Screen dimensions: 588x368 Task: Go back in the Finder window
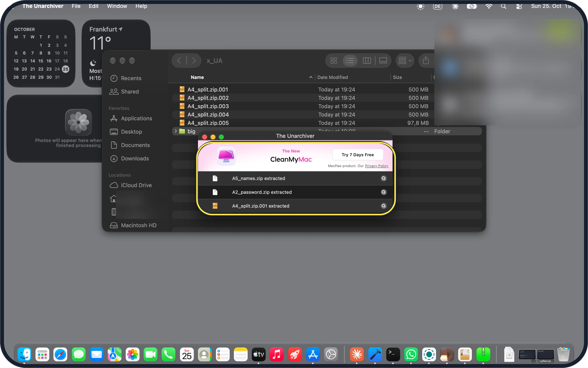[x=179, y=61]
